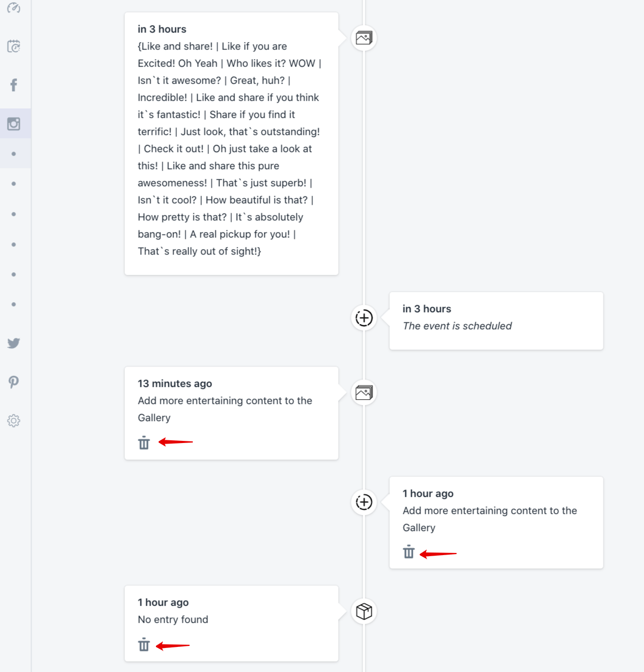644x672 pixels.
Task: Open the dashboard speedometer icon in sidebar
Action: coord(14,7)
